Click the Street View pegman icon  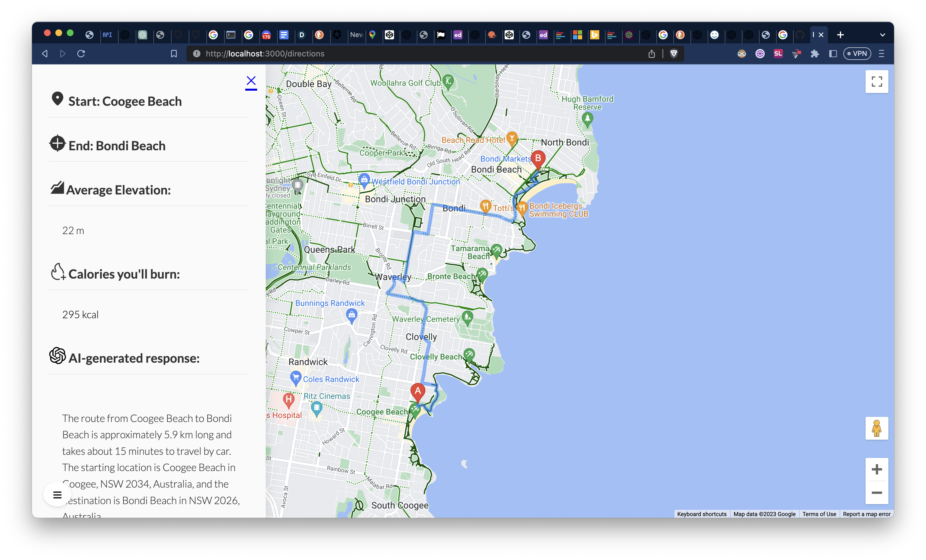coord(876,428)
